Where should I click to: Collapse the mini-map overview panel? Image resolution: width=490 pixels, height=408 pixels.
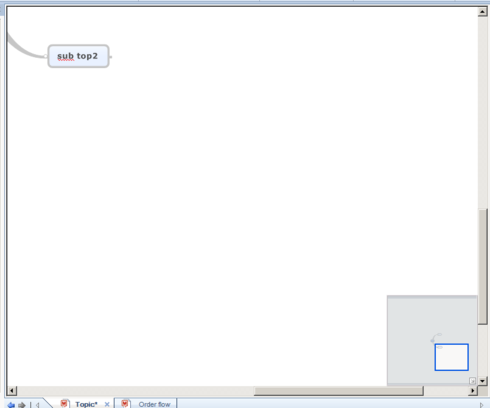tap(472, 381)
